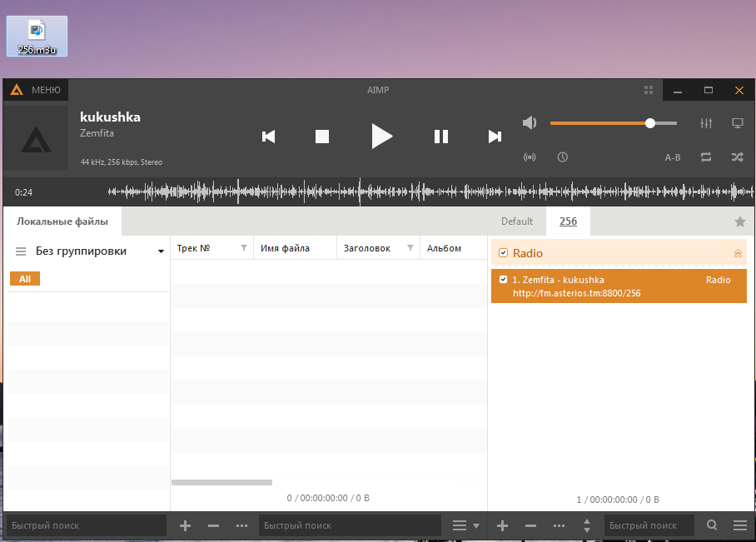756x542 pixels.
Task: Click the AIMP logo icon in title bar
Action: coord(17,90)
